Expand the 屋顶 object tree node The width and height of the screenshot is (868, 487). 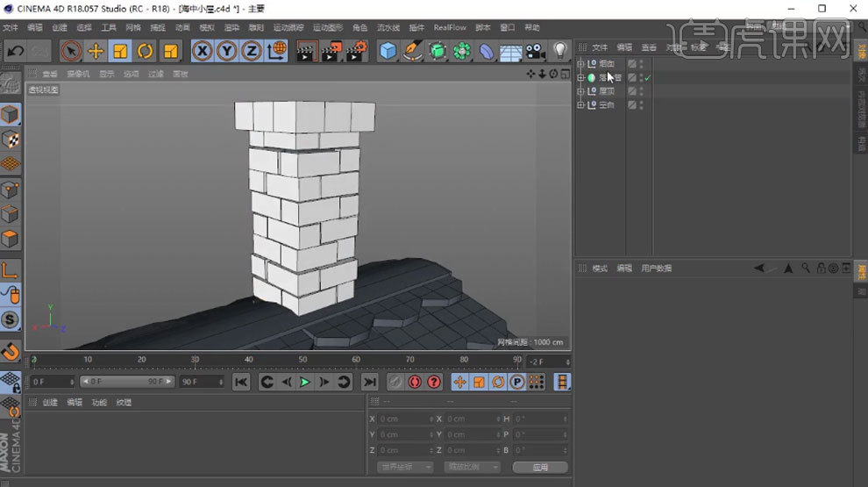[x=580, y=91]
